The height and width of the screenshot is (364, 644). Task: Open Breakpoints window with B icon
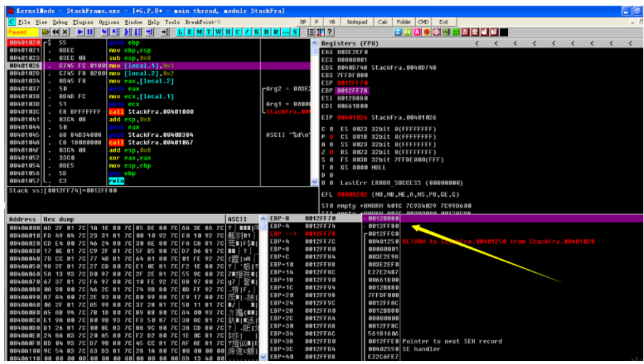pyautogui.click(x=266, y=32)
